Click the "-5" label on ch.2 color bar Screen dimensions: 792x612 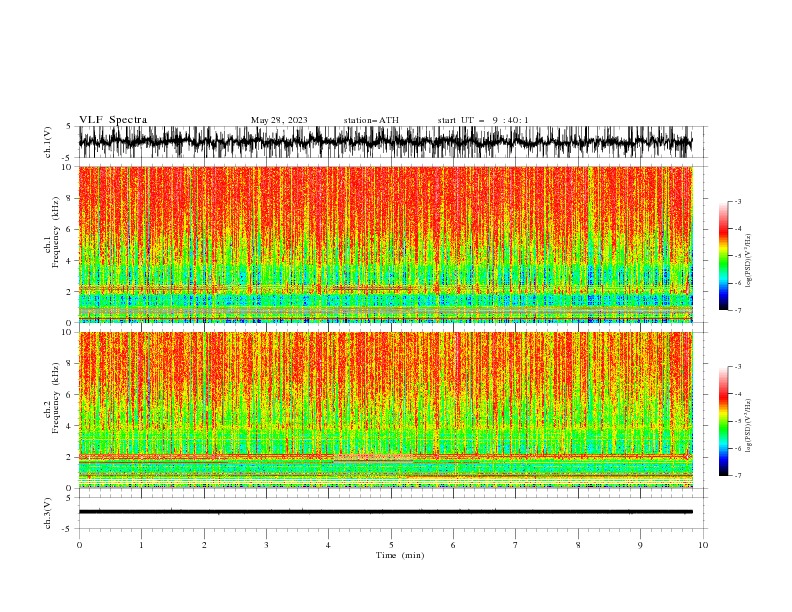click(x=737, y=421)
